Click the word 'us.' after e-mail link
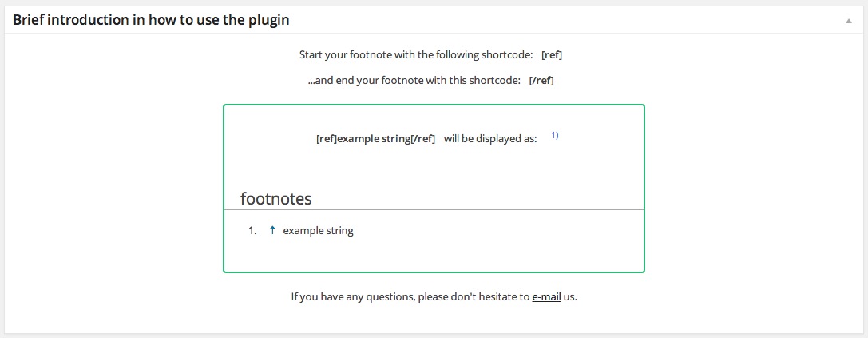Screen dimensions: 868x338 point(570,297)
